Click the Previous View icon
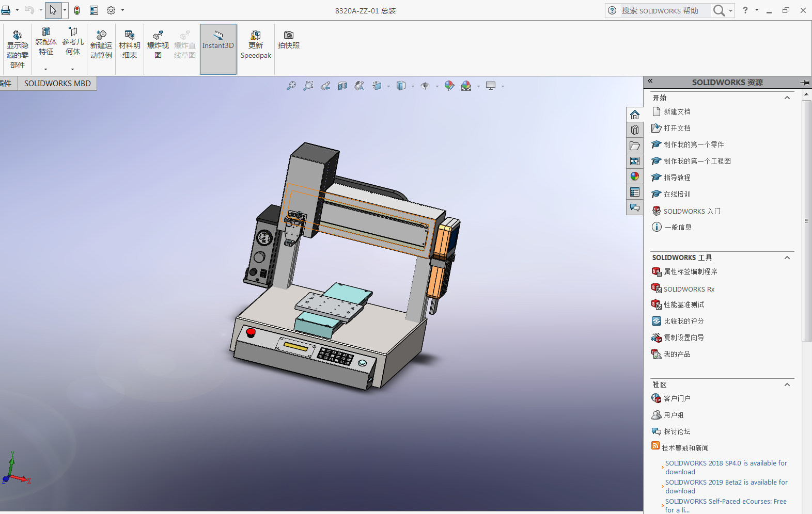The width and height of the screenshot is (812, 514). pos(325,86)
